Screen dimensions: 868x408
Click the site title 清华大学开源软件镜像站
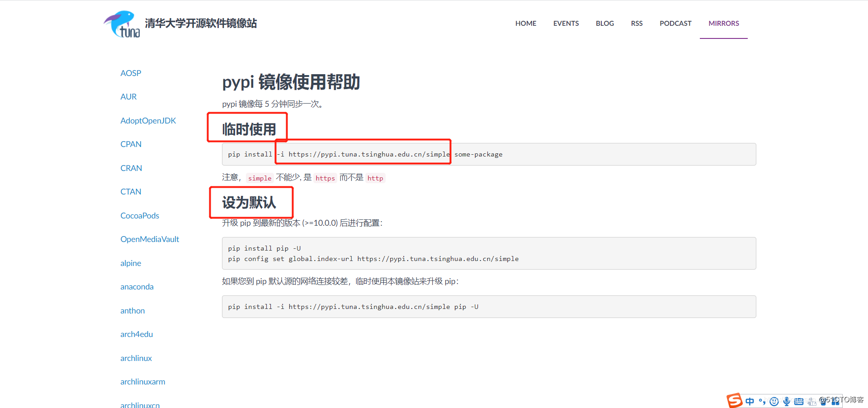coord(201,24)
